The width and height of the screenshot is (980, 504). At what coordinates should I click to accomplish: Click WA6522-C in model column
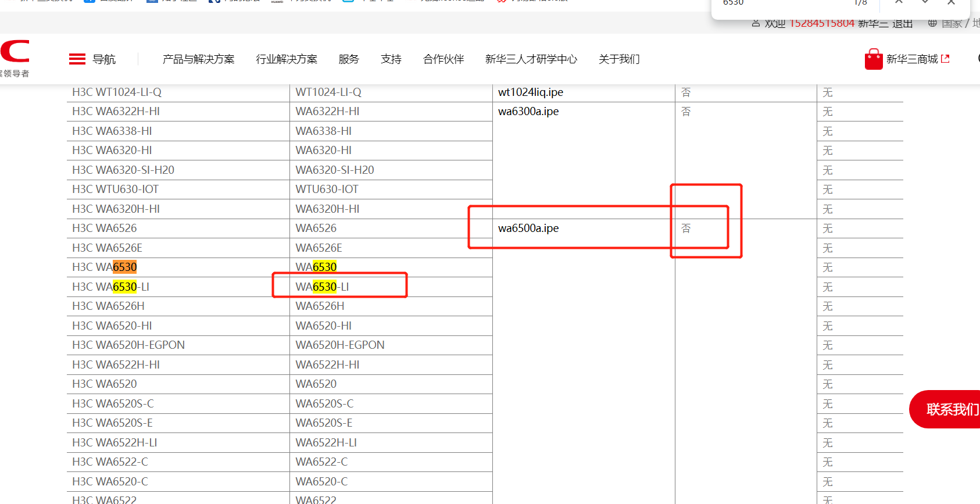pyautogui.click(x=321, y=462)
